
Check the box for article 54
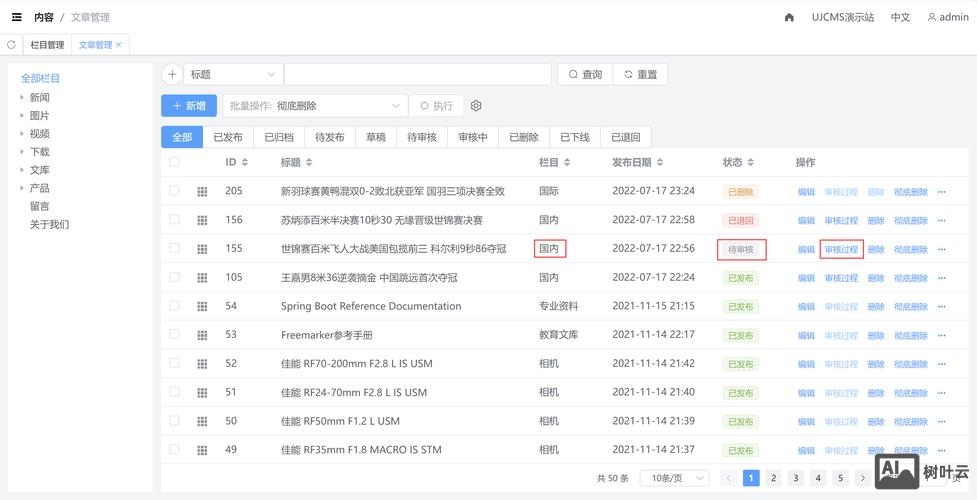click(174, 305)
